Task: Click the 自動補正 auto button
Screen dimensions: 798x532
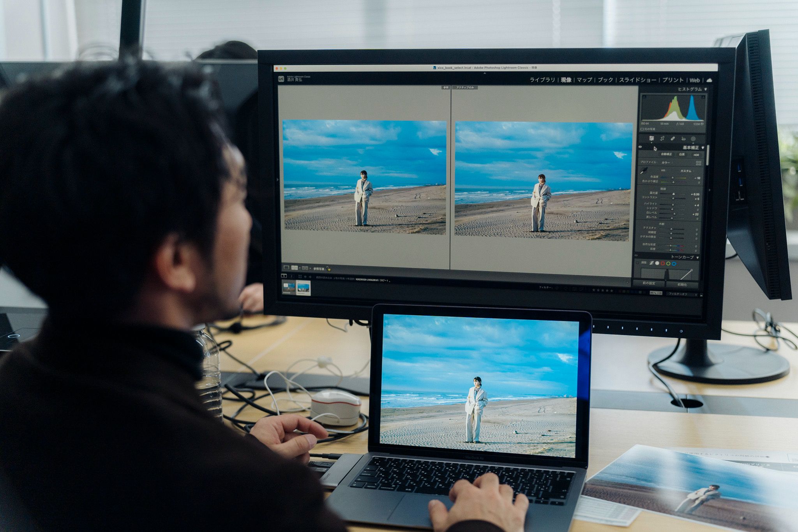Action: (x=666, y=154)
